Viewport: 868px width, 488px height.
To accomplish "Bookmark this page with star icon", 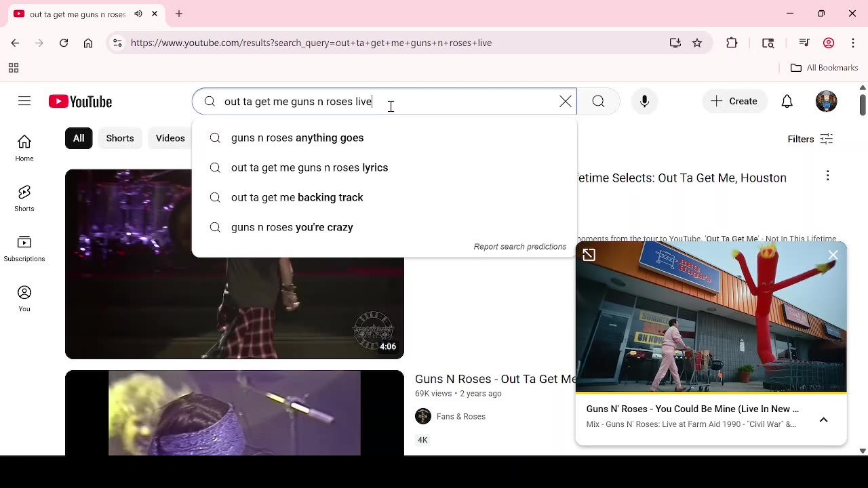I will (697, 43).
